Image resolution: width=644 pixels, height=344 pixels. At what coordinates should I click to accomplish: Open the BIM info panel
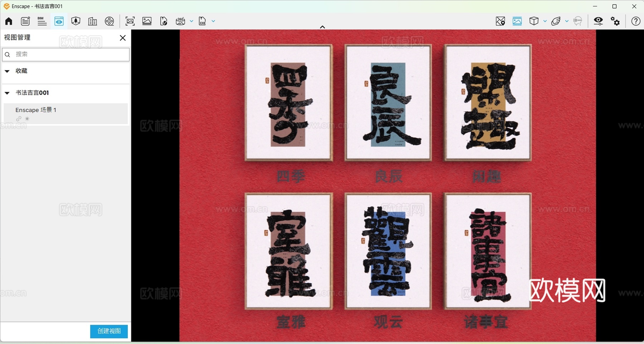coord(42,21)
